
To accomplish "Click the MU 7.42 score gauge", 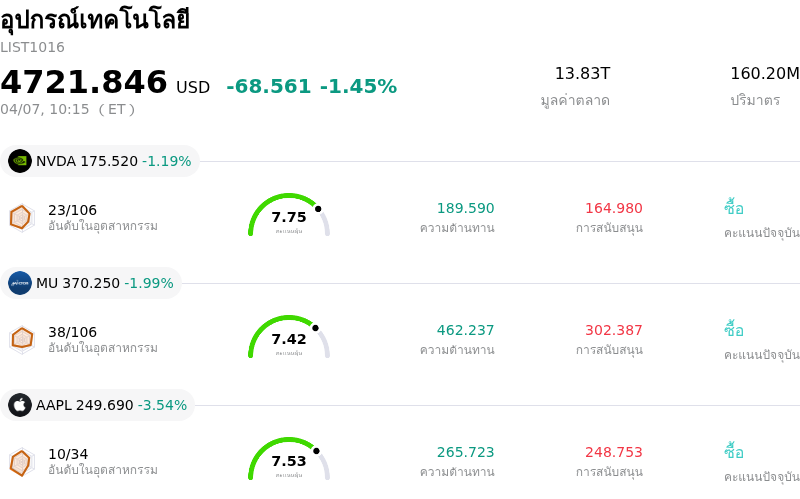I will tap(289, 338).
